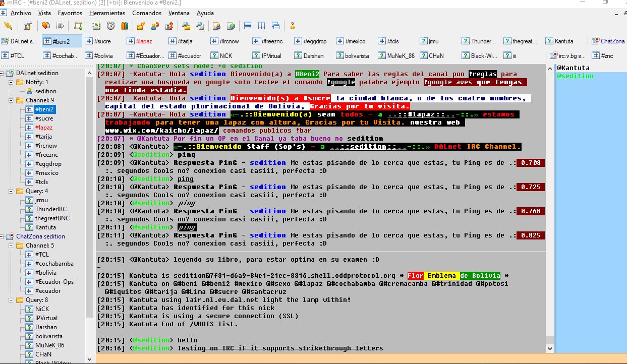Open the Scripts Editor scroll icon
The height and width of the screenshot is (364, 627).
(x=78, y=26)
